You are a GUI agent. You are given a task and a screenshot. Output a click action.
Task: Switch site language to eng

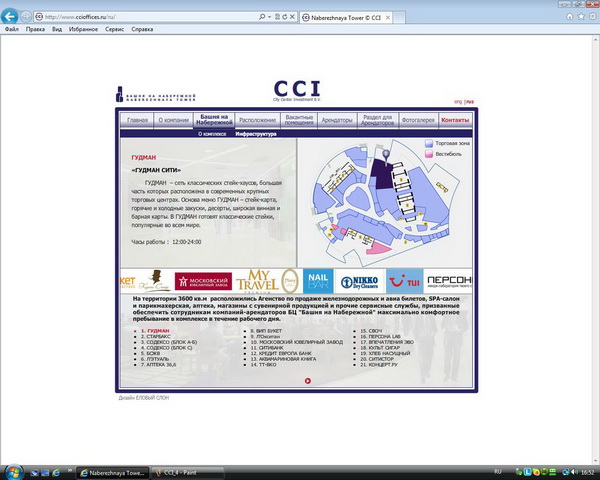point(458,102)
